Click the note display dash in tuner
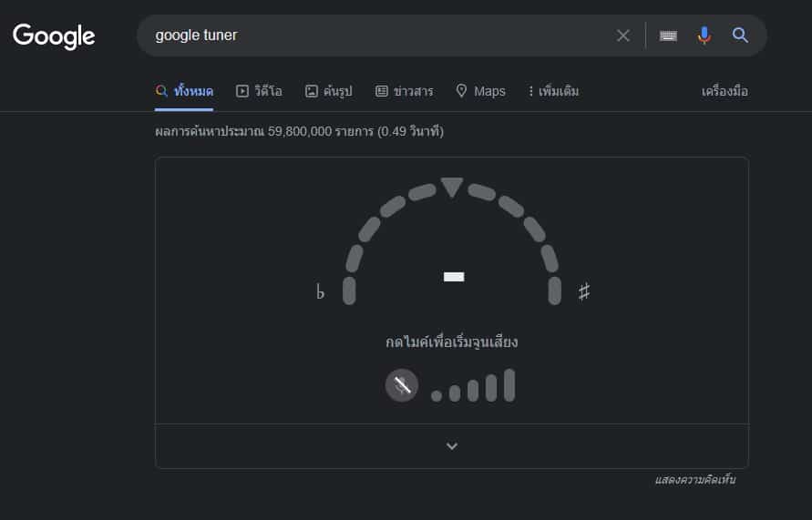The width and height of the screenshot is (812, 520). click(x=454, y=277)
